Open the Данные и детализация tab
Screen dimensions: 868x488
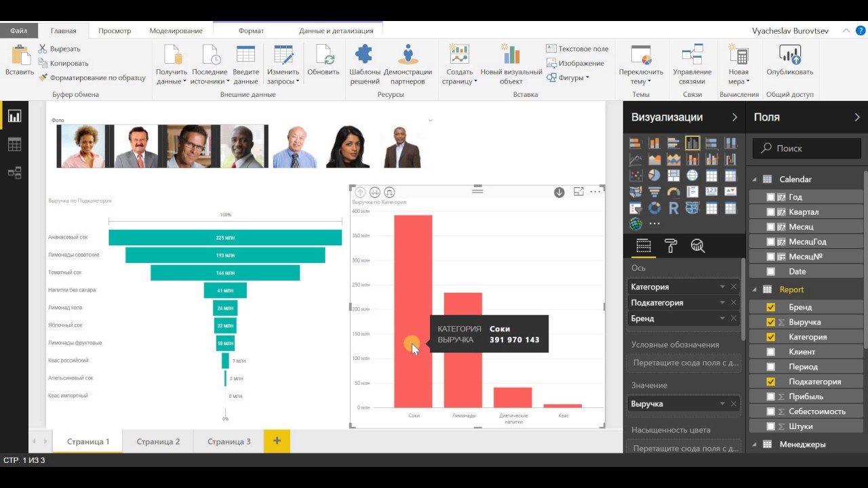pos(336,30)
